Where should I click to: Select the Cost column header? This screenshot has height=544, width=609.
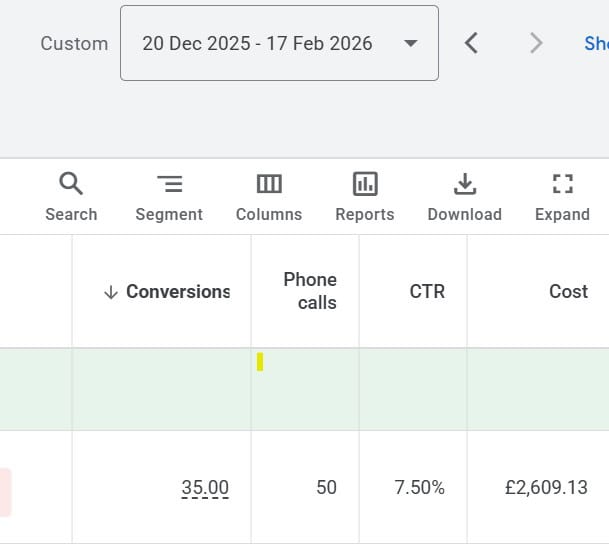click(x=568, y=292)
